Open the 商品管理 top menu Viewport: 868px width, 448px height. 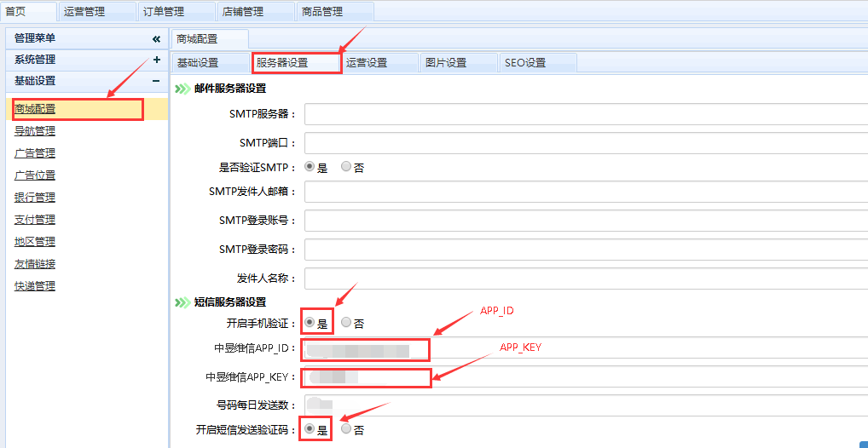322,12
